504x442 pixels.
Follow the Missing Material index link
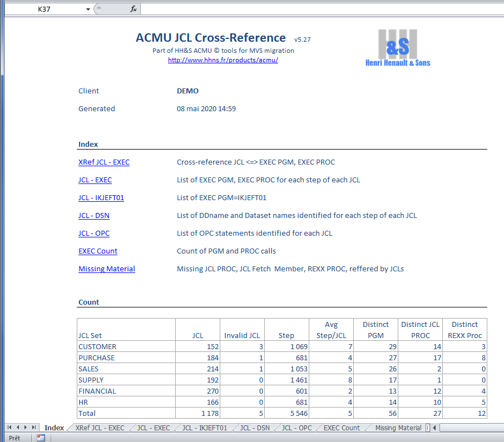(x=106, y=269)
